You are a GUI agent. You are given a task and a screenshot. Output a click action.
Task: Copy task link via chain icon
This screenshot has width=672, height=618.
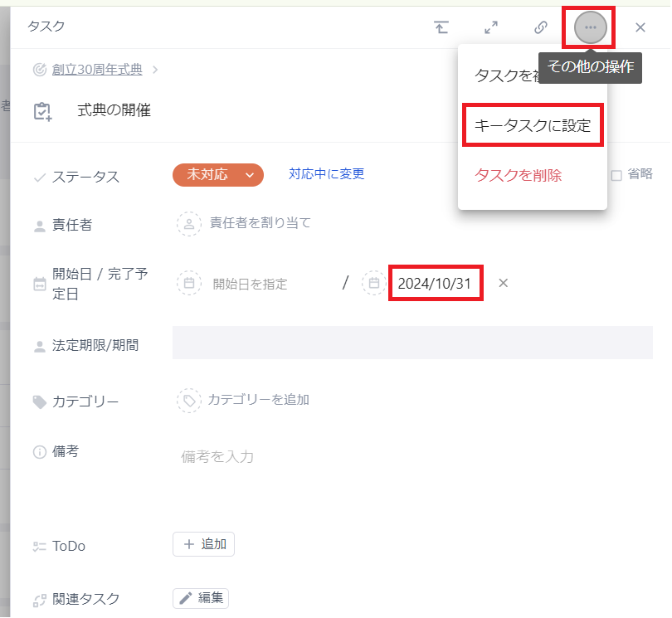pos(541,27)
